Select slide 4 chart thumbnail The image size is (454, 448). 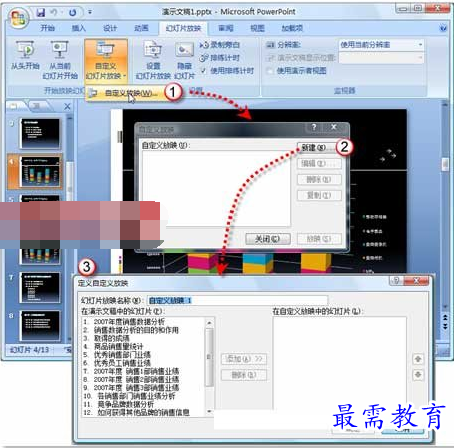[x=40, y=172]
